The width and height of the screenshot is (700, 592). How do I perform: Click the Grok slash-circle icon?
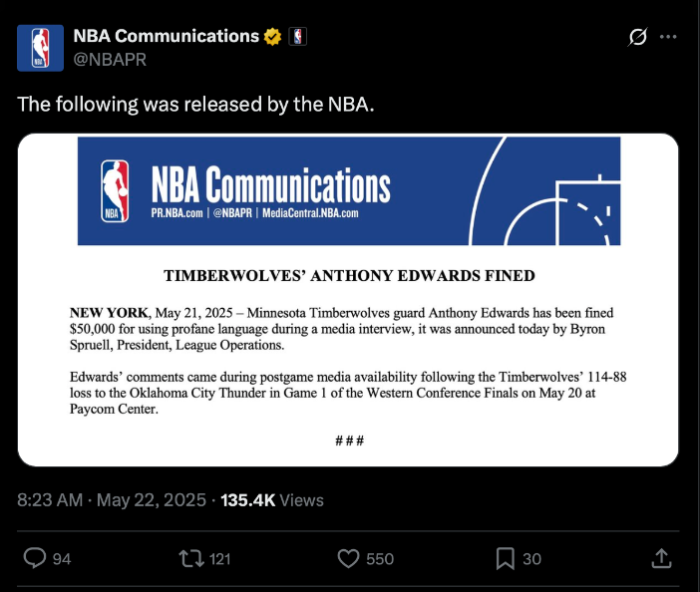(x=637, y=37)
